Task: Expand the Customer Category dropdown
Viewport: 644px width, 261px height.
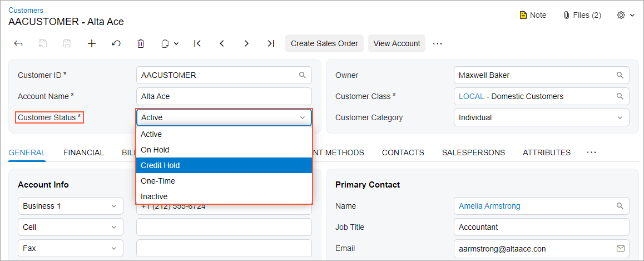Action: point(620,117)
